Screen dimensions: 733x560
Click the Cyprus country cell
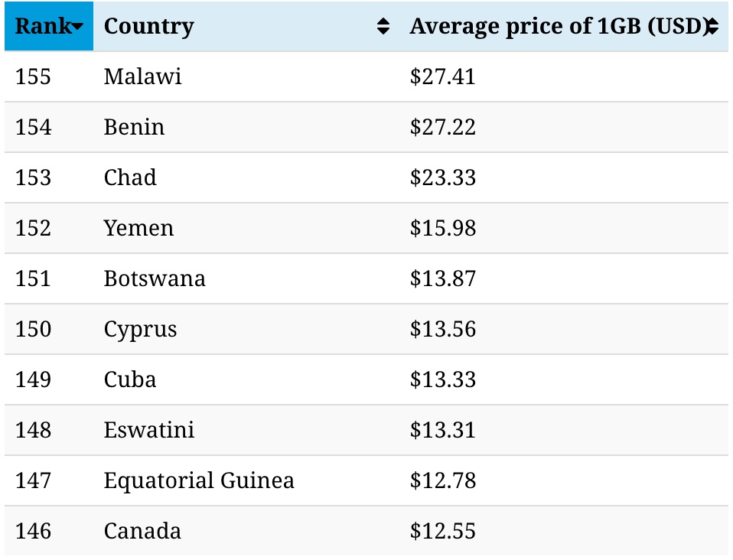pyautogui.click(x=140, y=329)
